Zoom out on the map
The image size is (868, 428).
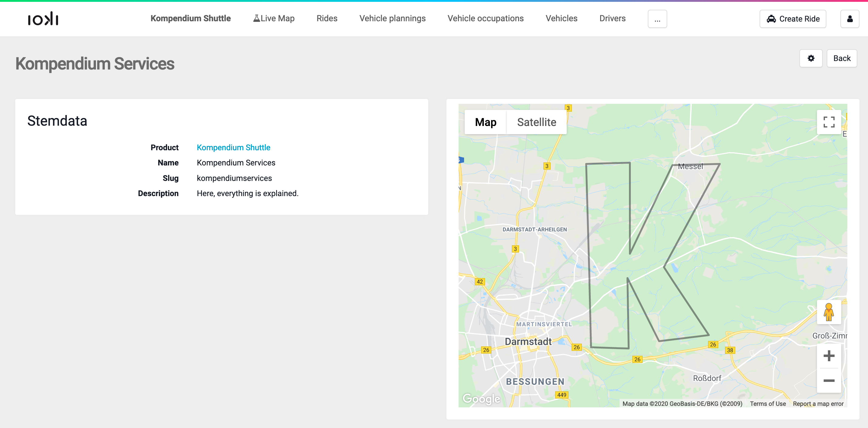829,381
